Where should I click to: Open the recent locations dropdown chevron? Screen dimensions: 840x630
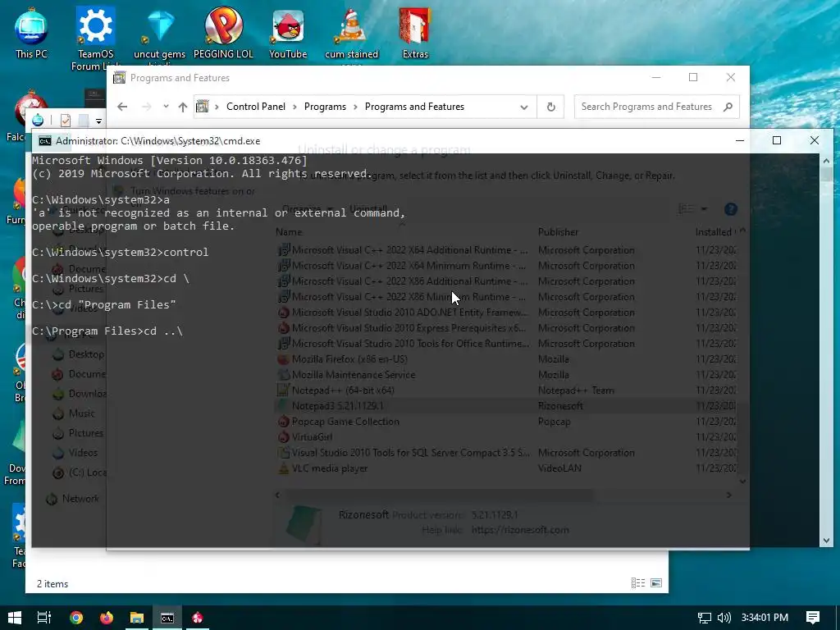[166, 106]
